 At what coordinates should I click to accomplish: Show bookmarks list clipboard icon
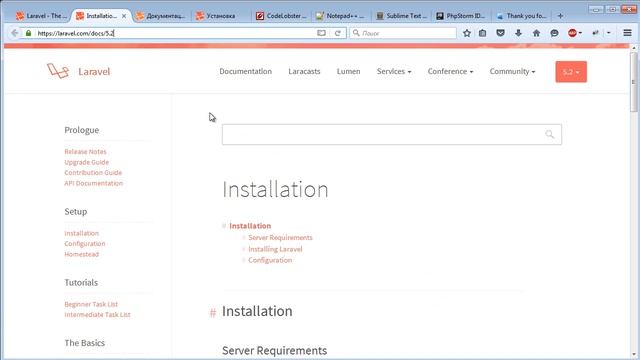[482, 33]
